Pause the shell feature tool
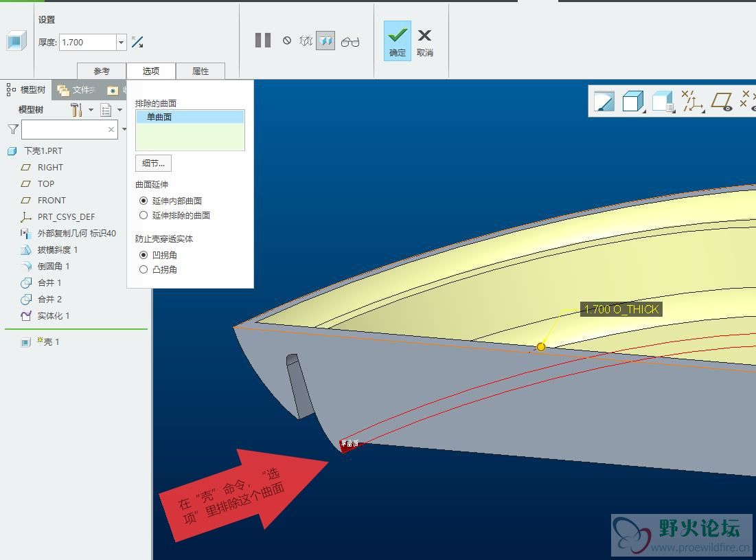Viewport: 756px width, 560px height. (x=263, y=40)
